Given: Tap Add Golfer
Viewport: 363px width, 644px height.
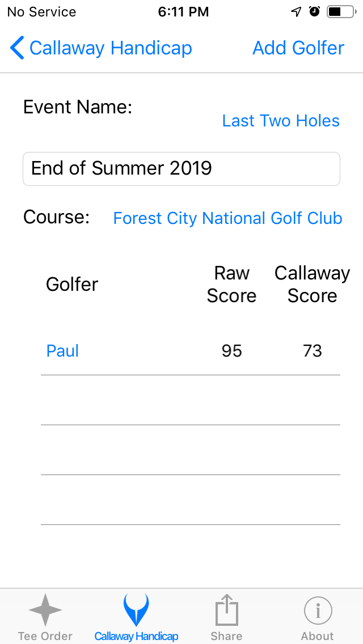Looking at the screenshot, I should [298, 48].
